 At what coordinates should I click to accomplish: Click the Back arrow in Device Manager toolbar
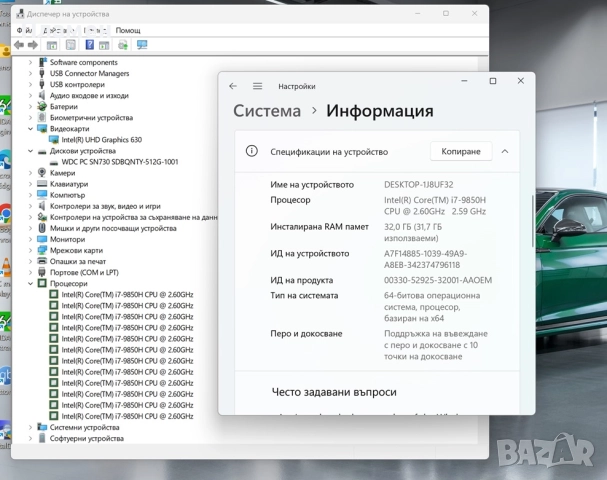click(19, 45)
